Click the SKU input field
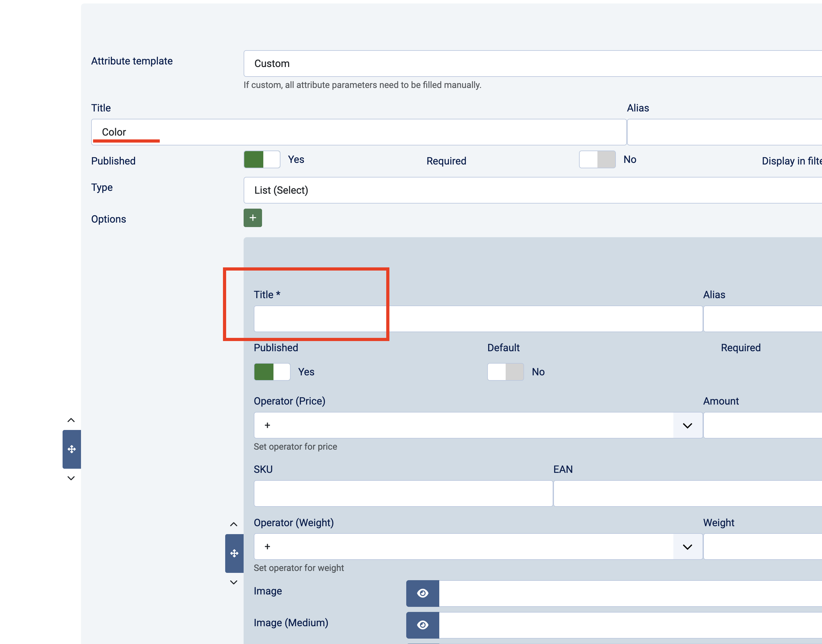Image resolution: width=822 pixels, height=644 pixels. click(403, 493)
